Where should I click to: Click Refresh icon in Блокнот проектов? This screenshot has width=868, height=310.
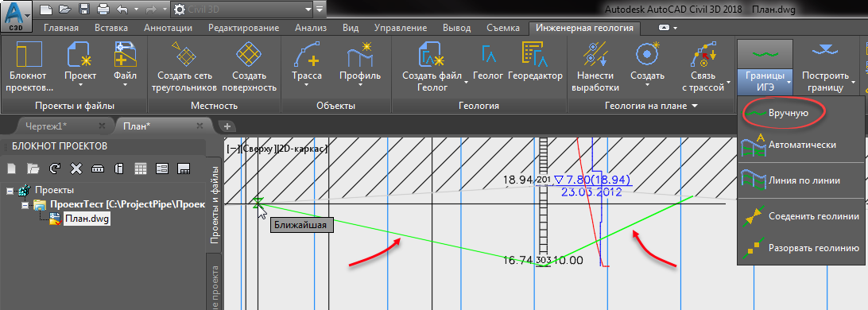coord(54,169)
